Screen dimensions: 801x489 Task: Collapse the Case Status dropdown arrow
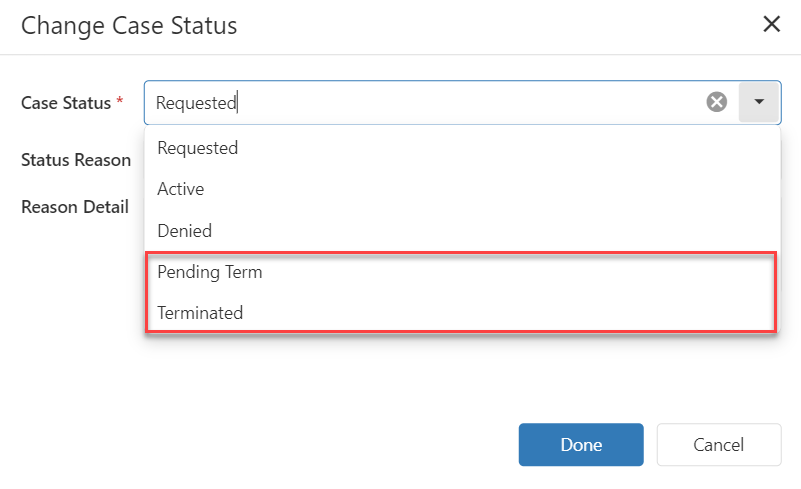tap(759, 102)
